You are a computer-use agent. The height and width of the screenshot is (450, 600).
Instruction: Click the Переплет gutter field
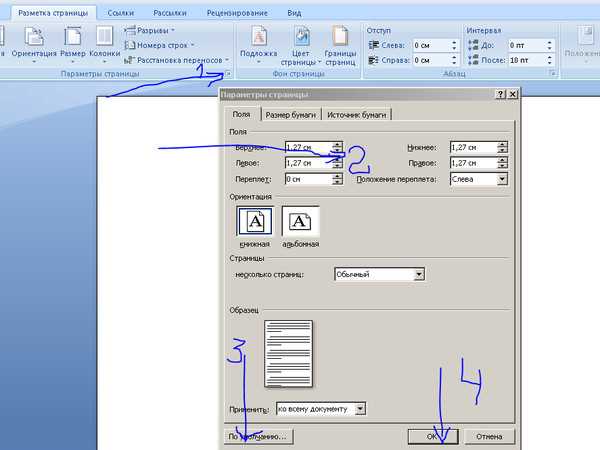coord(308,179)
